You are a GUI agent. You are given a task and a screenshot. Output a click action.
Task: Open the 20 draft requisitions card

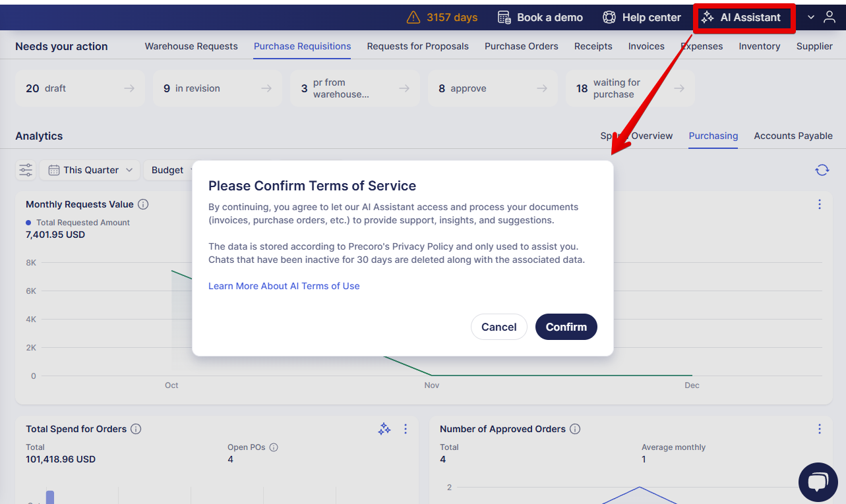80,88
